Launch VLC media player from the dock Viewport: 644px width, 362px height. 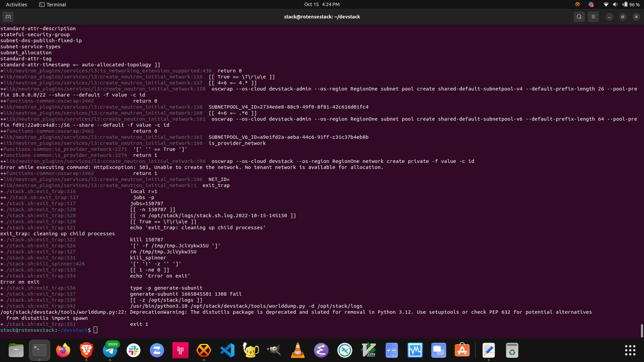pyautogui.click(x=298, y=350)
